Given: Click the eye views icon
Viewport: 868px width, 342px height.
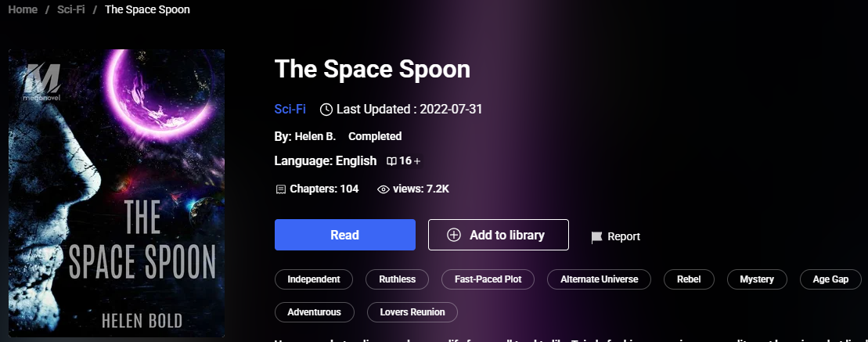Looking at the screenshot, I should pyautogui.click(x=384, y=189).
